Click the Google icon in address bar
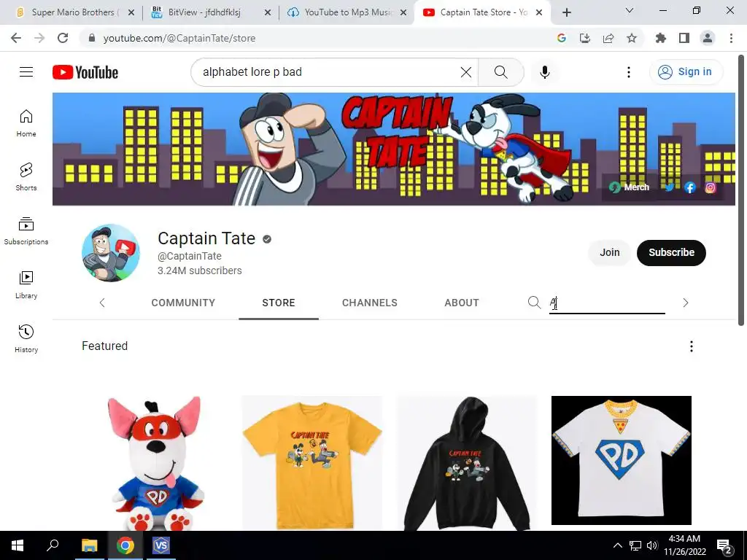 pos(562,38)
